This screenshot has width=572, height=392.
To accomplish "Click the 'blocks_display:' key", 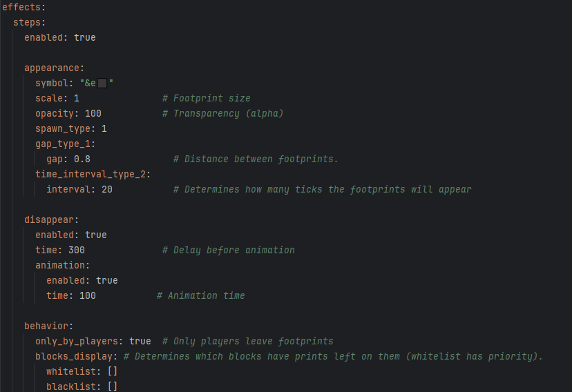I will 76,356.
